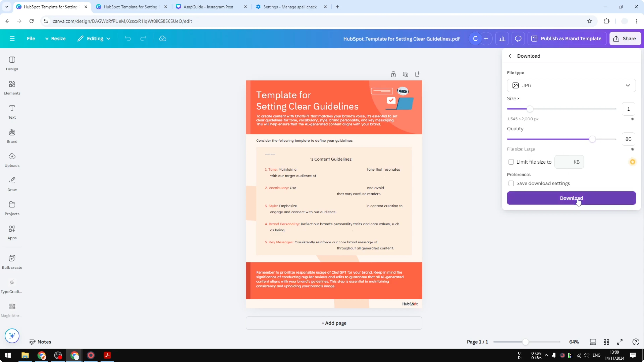This screenshot has width=644, height=362.
Task: Open the Brand panel
Action: pos(12,135)
